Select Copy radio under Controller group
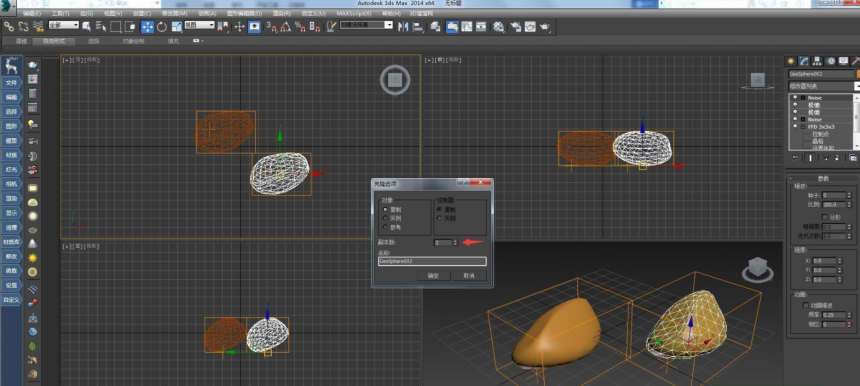Screen dimensions: 860x386 pos(439,209)
